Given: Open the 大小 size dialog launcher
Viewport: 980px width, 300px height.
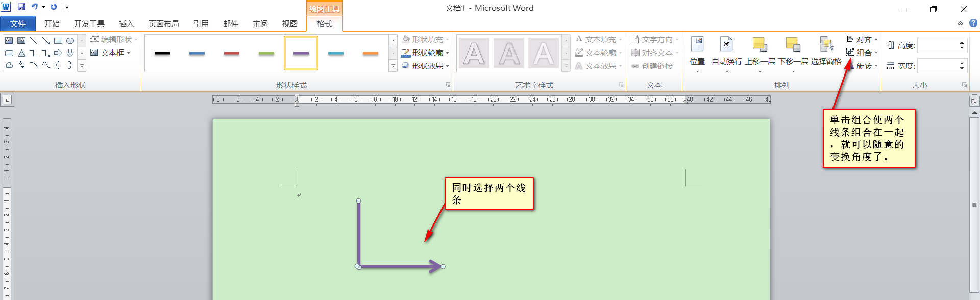Looking at the screenshot, I should 964,85.
